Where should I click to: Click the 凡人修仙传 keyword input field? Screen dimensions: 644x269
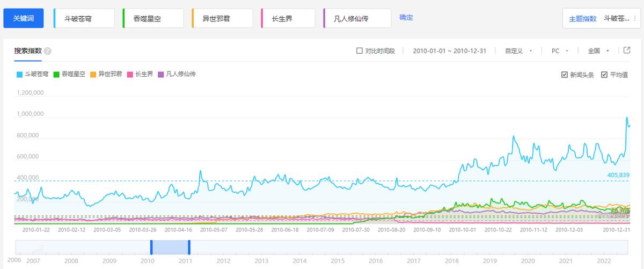click(x=357, y=18)
